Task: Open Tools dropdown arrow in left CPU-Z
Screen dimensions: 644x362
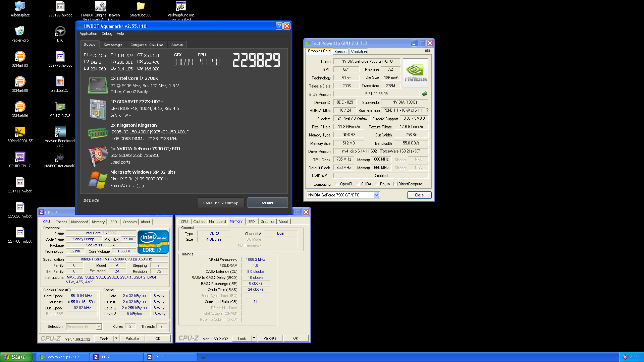Action: (116, 339)
